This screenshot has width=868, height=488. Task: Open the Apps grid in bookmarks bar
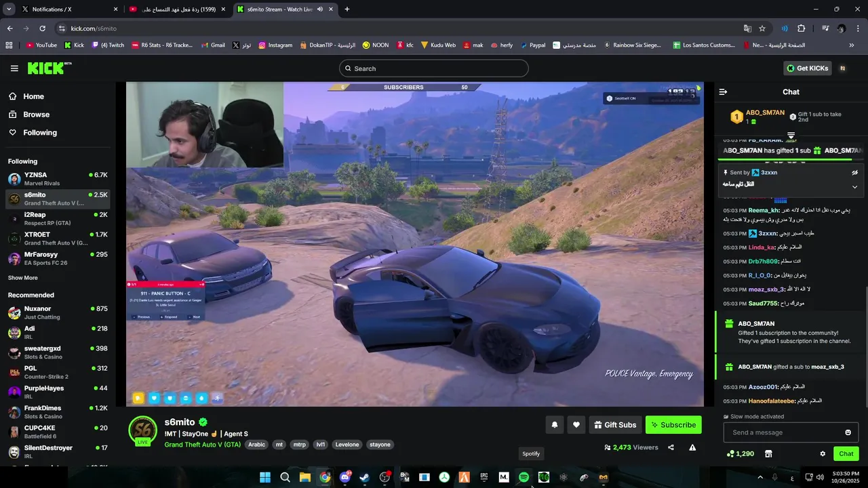coord(9,45)
